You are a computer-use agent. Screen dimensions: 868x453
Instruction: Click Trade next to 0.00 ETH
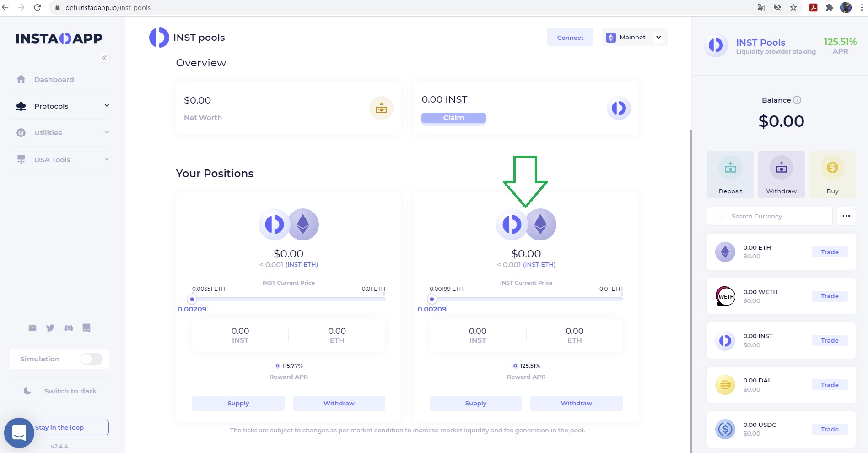830,252
